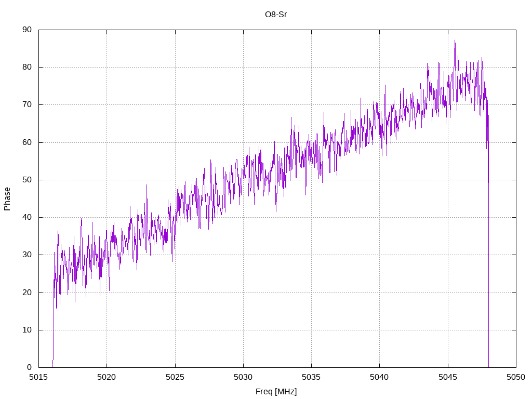Click y-axis tick value 40
This screenshot has width=532, height=399.
pos(27,218)
